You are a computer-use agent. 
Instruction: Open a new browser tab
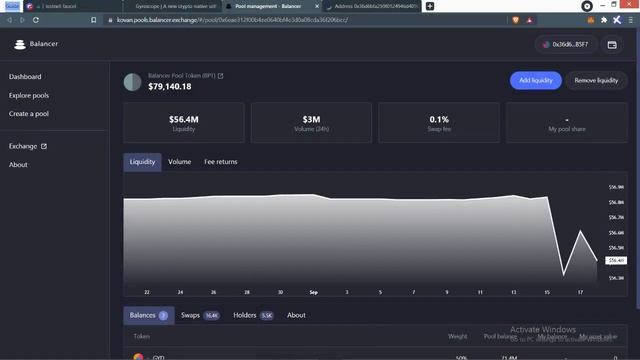tap(430, 6)
